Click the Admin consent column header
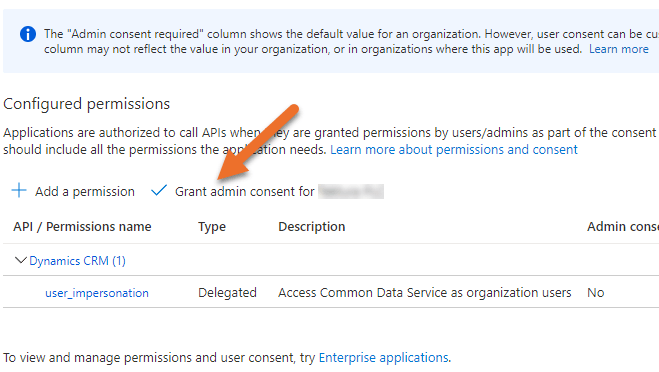Image resolution: width=659 pixels, height=372 pixels. 623,227
